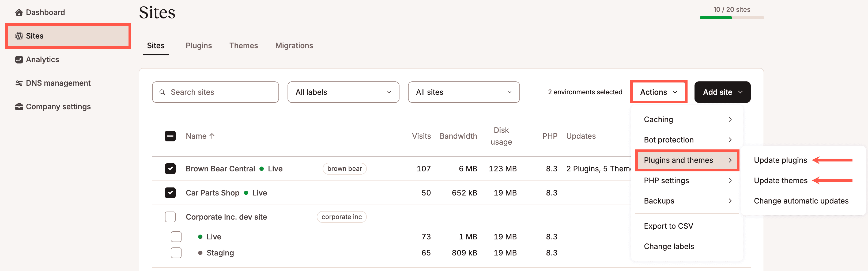Open the All labels dropdown

click(343, 92)
